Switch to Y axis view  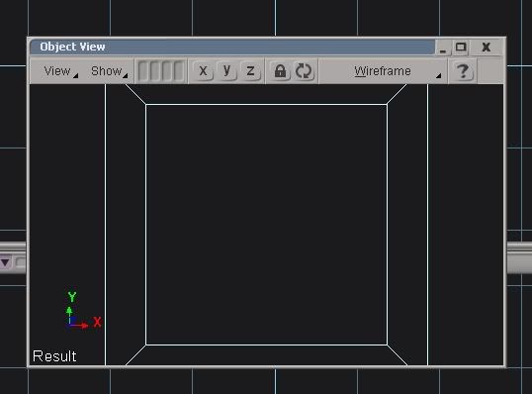coord(226,71)
